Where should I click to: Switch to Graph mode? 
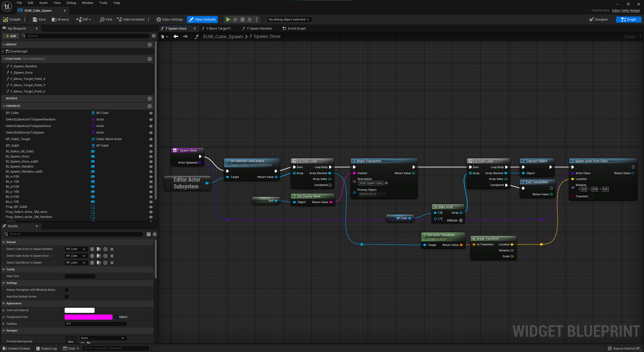click(x=628, y=19)
